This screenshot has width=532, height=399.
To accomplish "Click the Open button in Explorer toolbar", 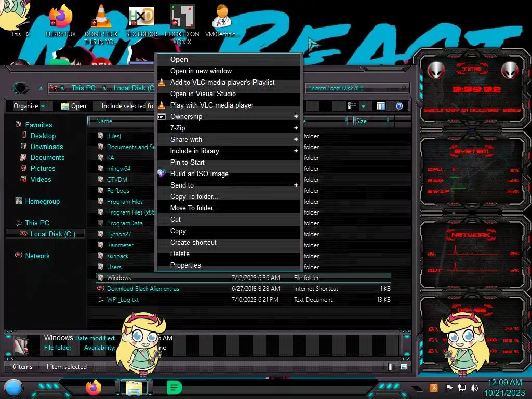I will click(x=73, y=106).
